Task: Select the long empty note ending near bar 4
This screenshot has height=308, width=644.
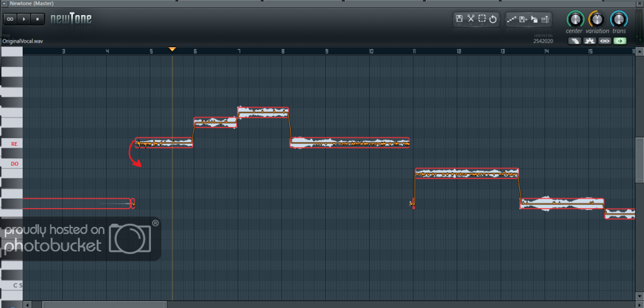Action: (76, 203)
